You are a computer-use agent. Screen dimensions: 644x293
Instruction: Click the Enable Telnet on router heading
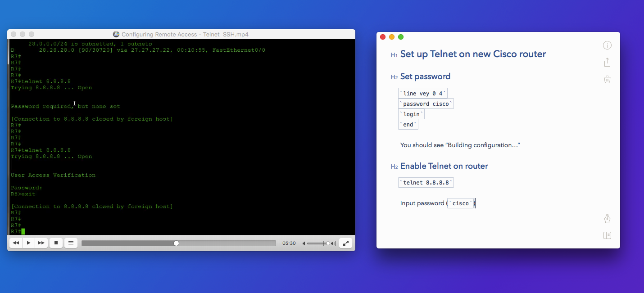tap(444, 166)
